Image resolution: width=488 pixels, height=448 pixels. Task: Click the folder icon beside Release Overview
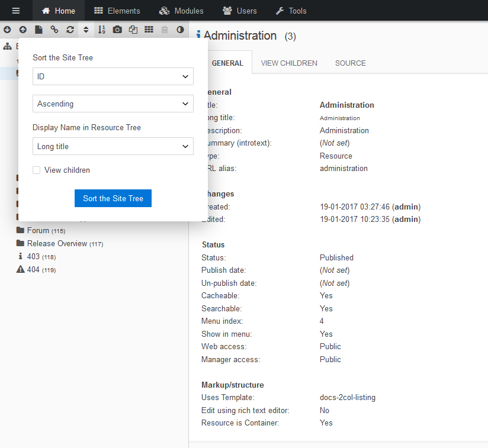coord(20,243)
